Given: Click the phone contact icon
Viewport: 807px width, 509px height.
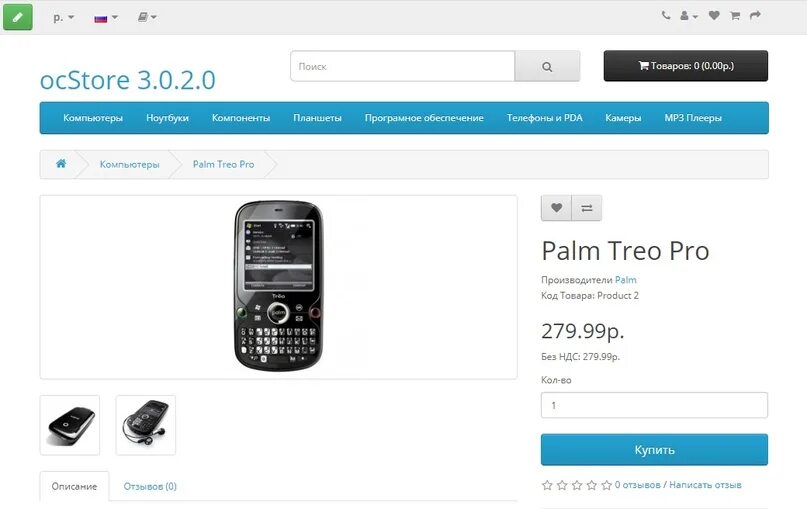Looking at the screenshot, I should pyautogui.click(x=665, y=15).
